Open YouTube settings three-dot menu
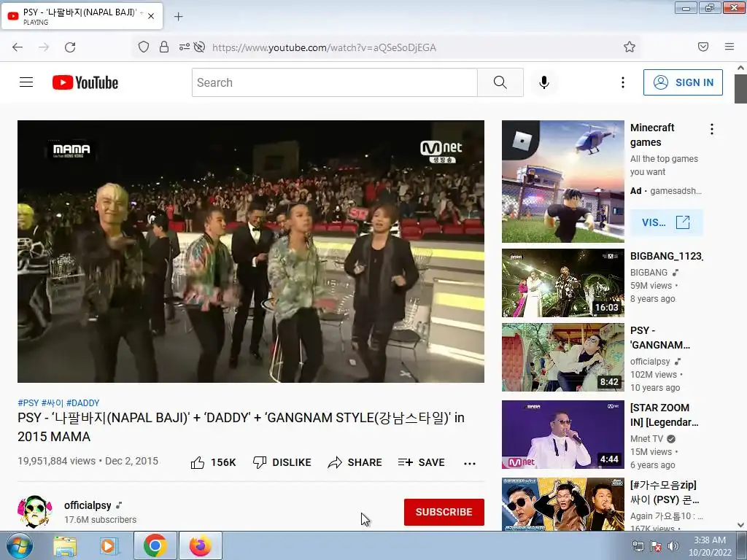 coord(623,82)
